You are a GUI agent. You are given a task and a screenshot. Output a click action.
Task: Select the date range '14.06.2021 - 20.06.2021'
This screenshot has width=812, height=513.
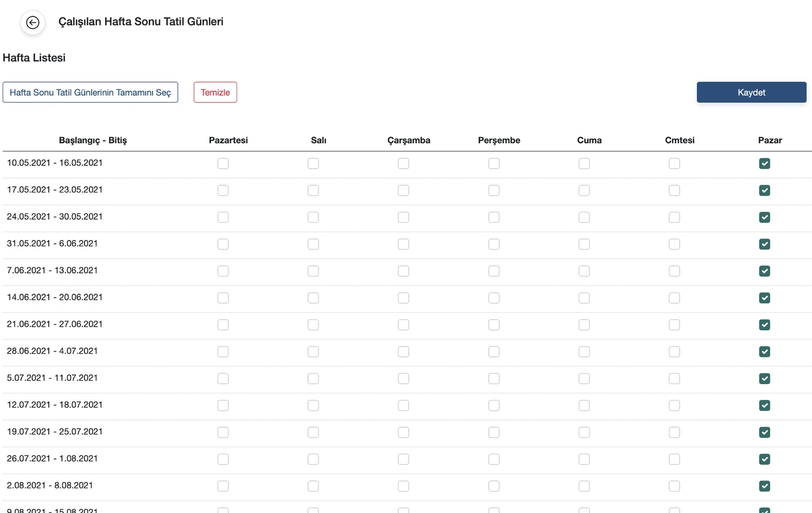pyautogui.click(x=55, y=297)
